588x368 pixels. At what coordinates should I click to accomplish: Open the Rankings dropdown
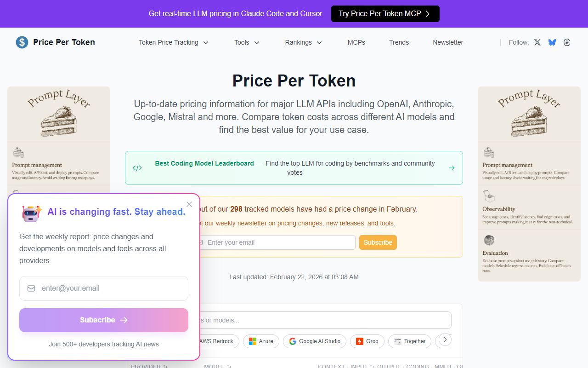point(303,42)
